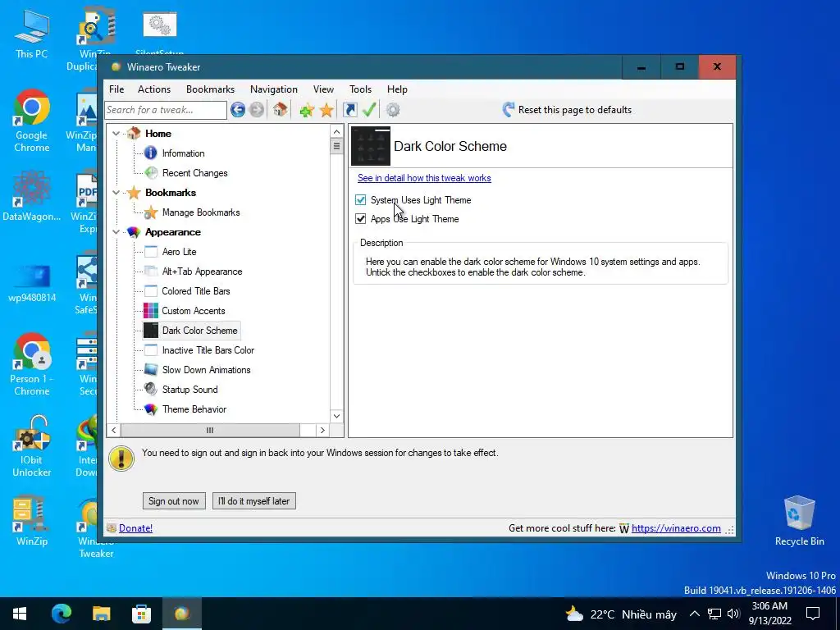The image size is (840, 630).
Task: Open IObit Unlocker desktop icon
Action: (32, 446)
